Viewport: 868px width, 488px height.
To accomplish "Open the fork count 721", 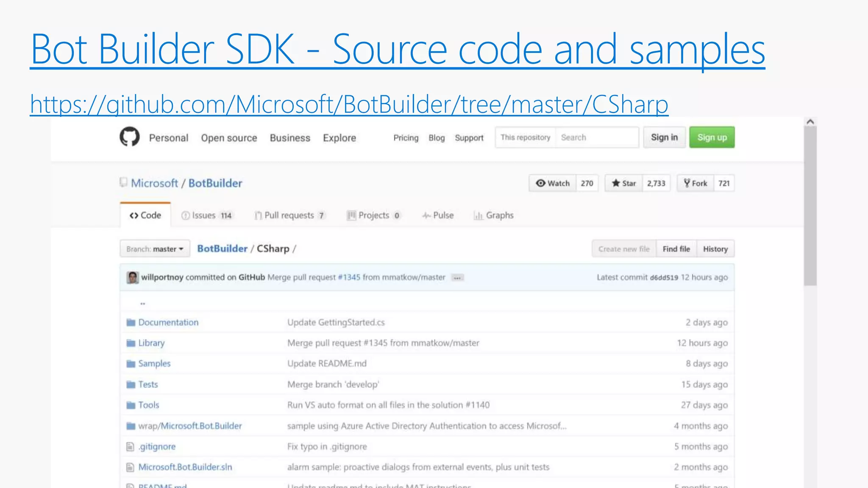I will (x=724, y=183).
